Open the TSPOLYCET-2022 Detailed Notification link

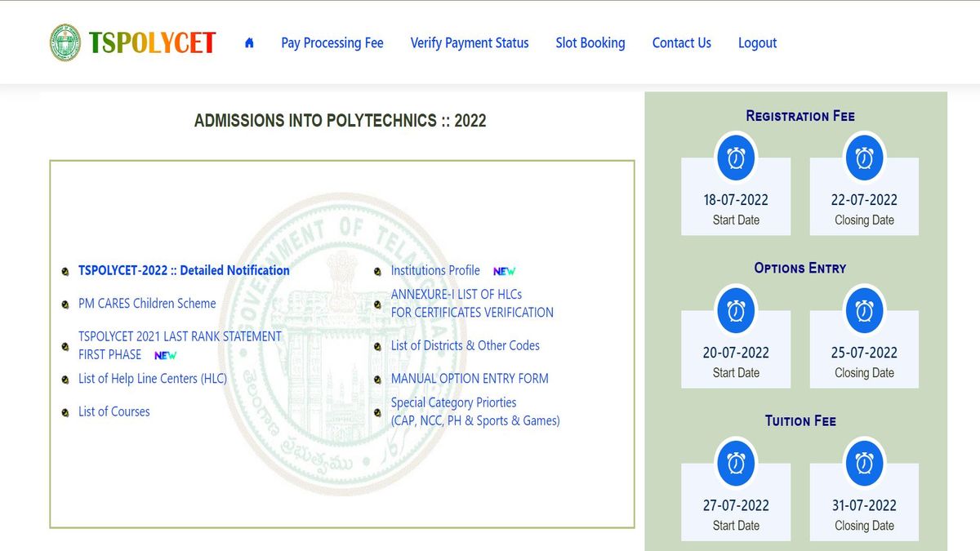(x=184, y=270)
